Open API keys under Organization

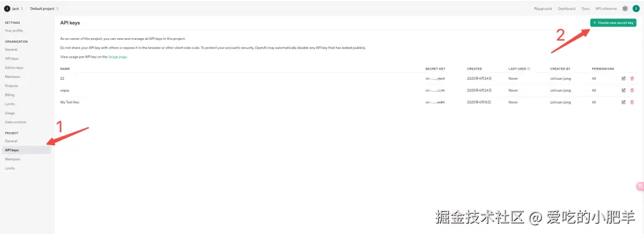pos(11,58)
